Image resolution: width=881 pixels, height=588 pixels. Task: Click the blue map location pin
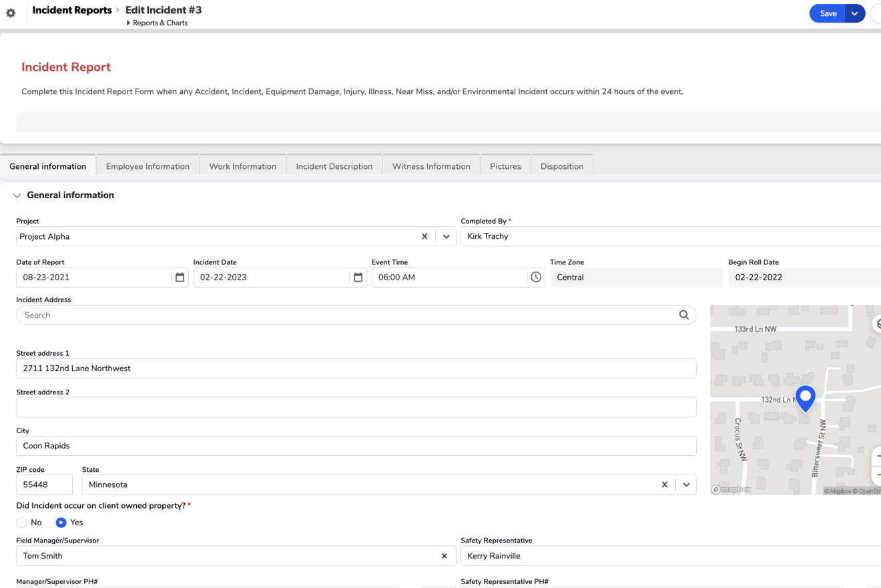pos(806,397)
